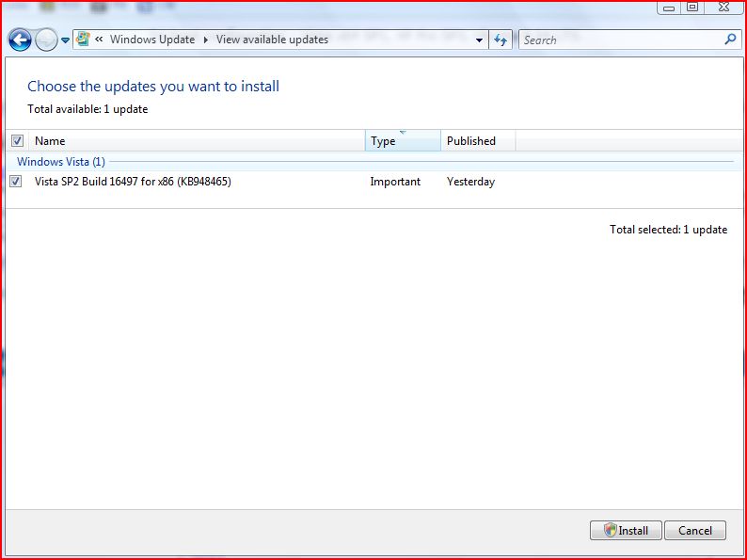Select the Vista SP2 Build 16497 row text
This screenshot has height=560, width=747.
(x=133, y=182)
